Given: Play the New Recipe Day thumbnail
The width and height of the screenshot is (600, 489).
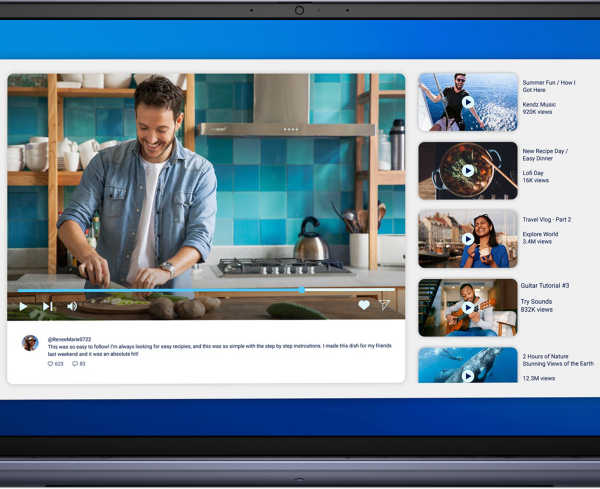Looking at the screenshot, I should tap(468, 171).
